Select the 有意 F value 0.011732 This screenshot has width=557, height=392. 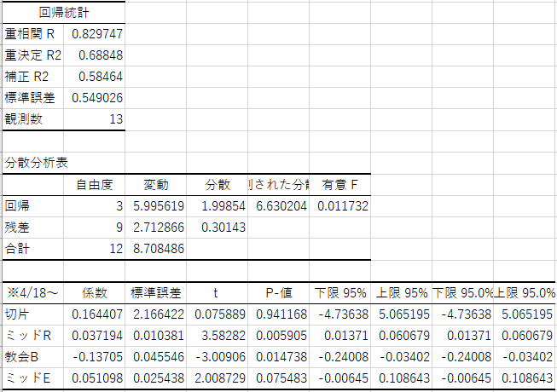tap(340, 206)
